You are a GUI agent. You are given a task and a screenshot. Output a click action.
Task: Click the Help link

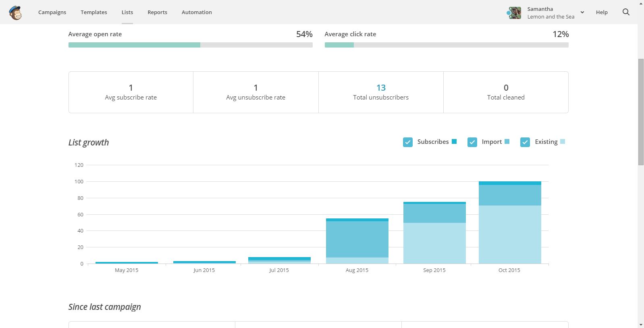point(602,12)
